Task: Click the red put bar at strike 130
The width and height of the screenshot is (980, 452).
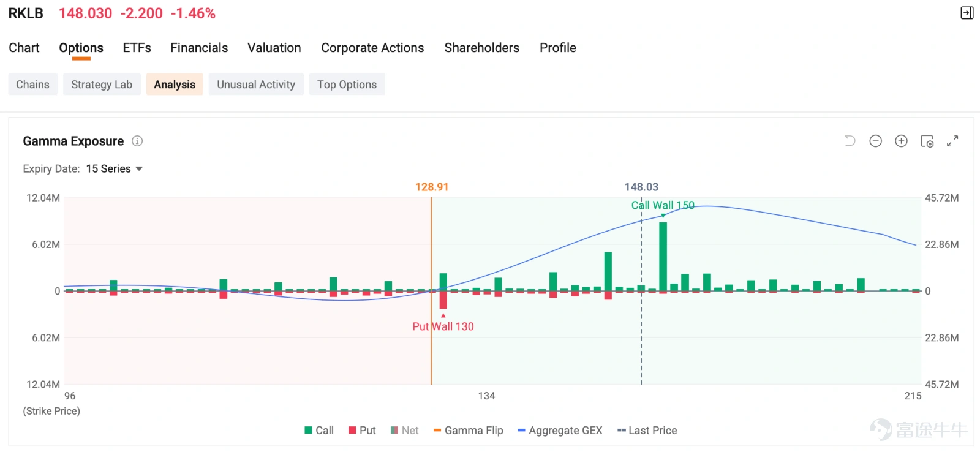Action: click(x=443, y=300)
